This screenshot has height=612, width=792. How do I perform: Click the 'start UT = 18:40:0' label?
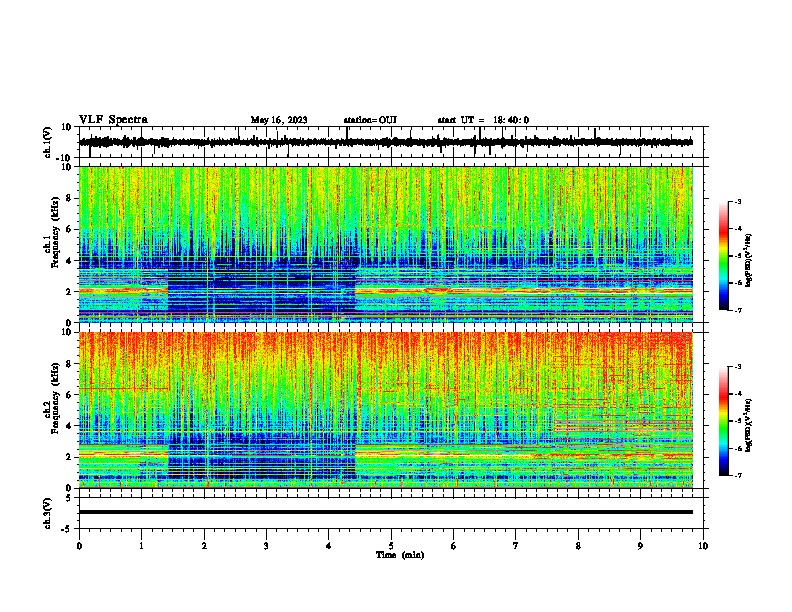click(483, 120)
